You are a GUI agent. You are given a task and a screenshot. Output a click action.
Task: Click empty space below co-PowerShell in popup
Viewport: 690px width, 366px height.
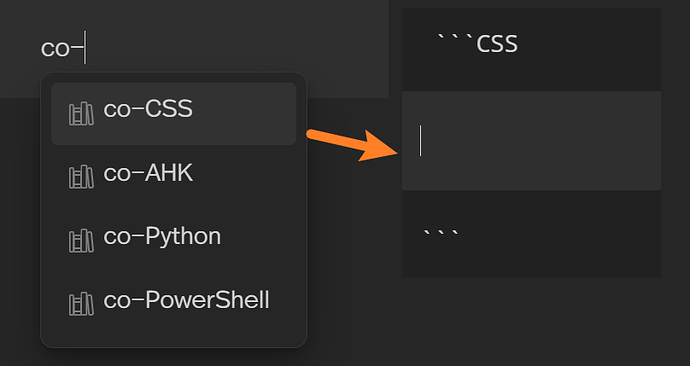coord(174,341)
